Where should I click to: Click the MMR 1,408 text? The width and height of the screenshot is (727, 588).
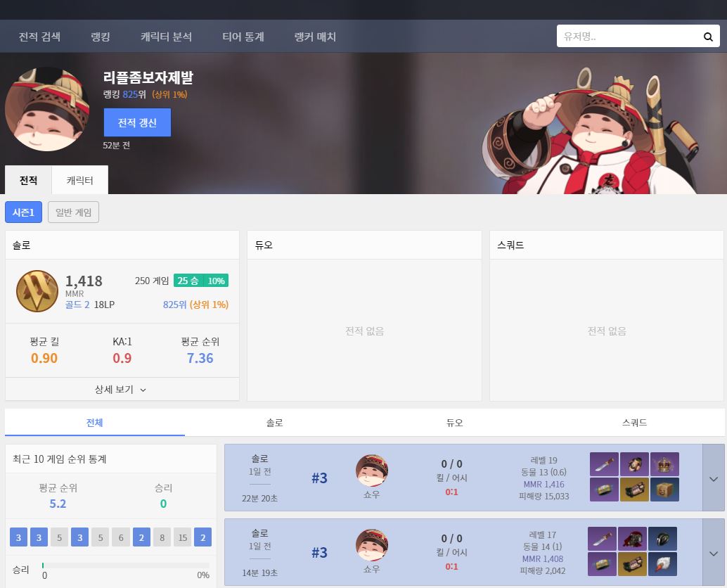pyautogui.click(x=543, y=558)
